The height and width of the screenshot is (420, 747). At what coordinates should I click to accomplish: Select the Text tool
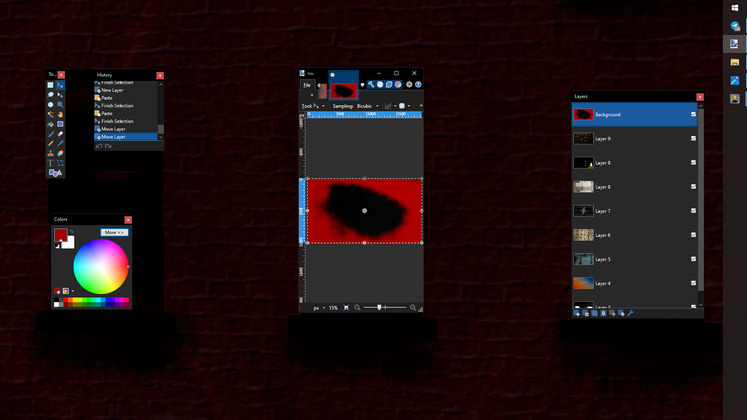(x=50, y=163)
